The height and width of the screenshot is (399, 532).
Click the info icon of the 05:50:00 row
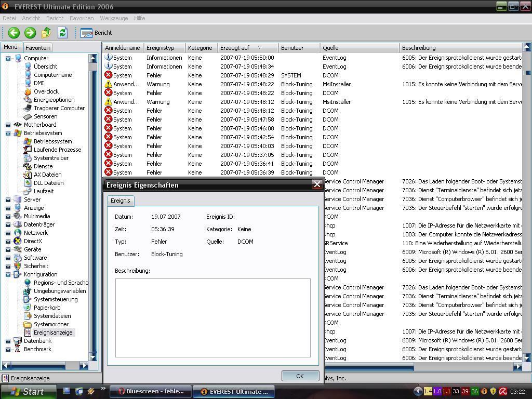point(108,57)
